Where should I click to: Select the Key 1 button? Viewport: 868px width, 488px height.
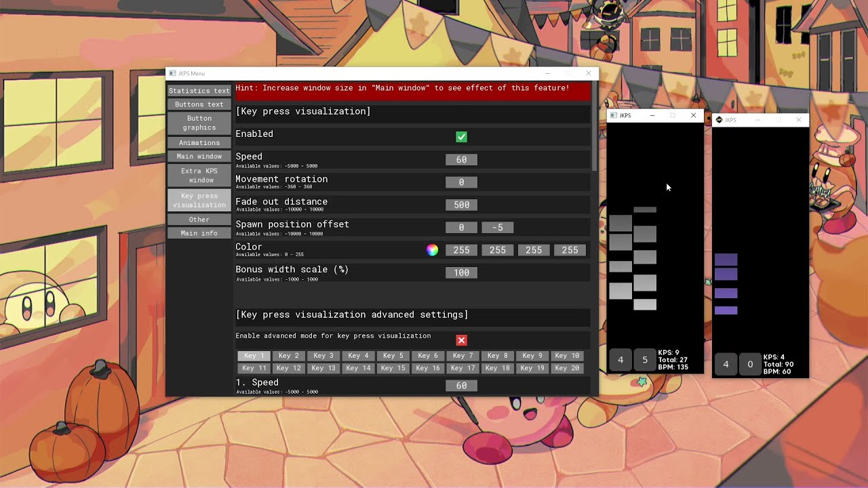pos(254,356)
